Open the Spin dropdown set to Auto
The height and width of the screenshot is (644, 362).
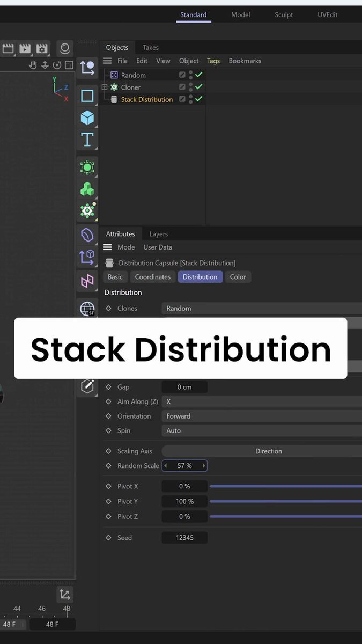262,430
